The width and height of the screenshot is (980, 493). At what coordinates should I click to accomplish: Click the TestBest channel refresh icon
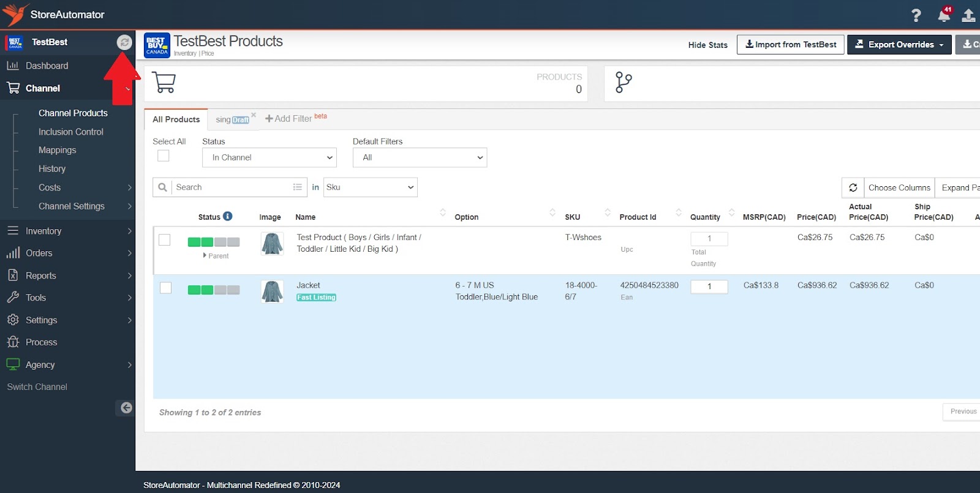(124, 42)
